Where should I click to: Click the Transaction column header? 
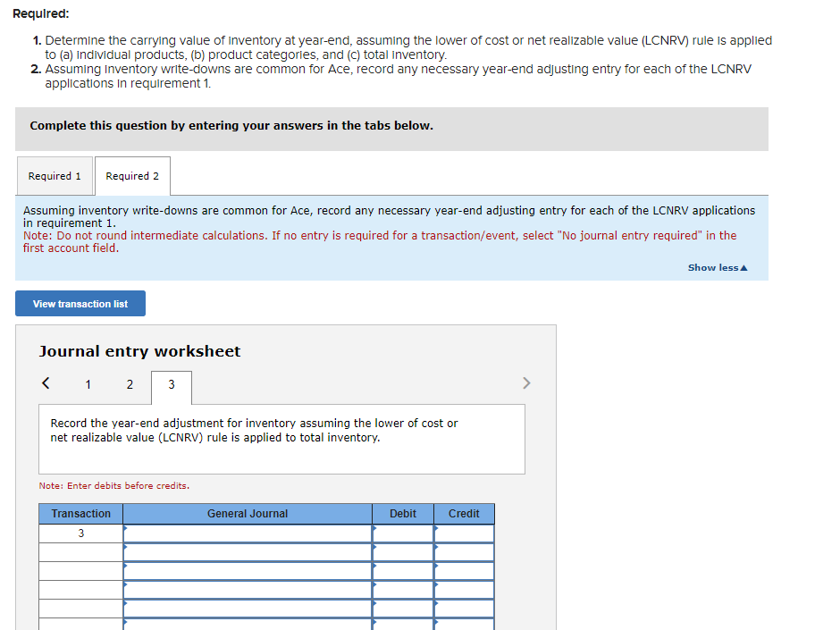point(81,514)
